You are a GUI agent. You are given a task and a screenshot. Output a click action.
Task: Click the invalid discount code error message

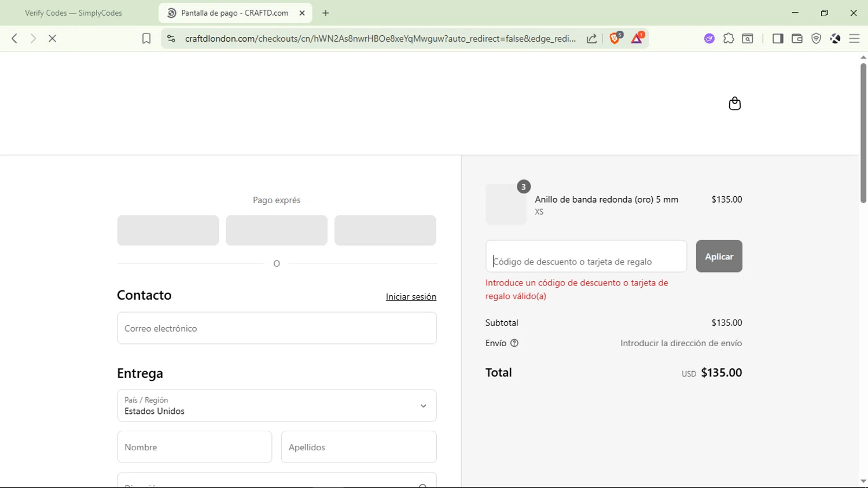[x=577, y=289]
